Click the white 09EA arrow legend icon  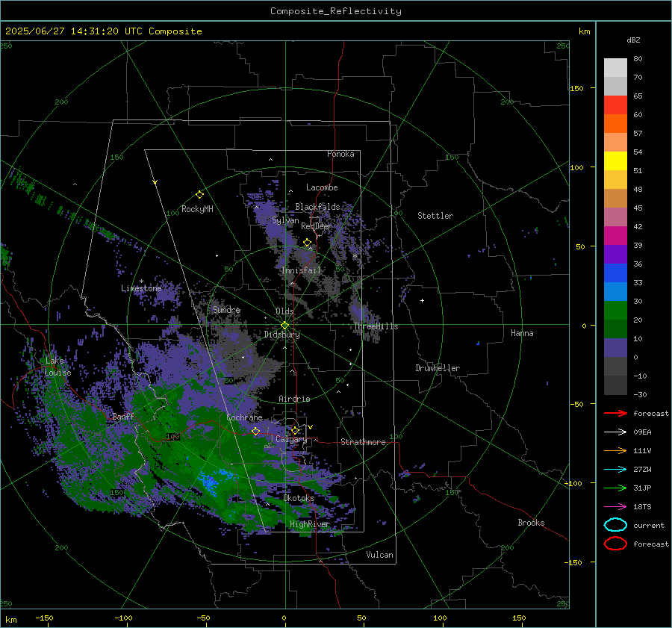click(x=615, y=432)
